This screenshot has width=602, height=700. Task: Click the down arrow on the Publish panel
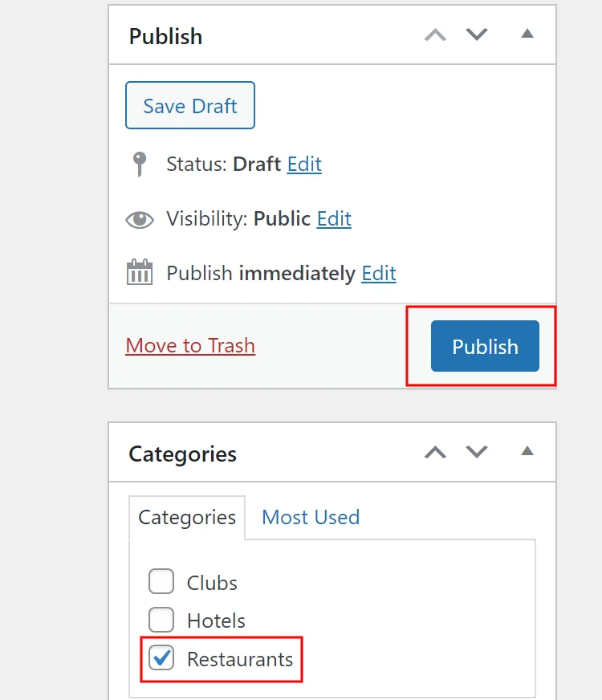pos(476,35)
